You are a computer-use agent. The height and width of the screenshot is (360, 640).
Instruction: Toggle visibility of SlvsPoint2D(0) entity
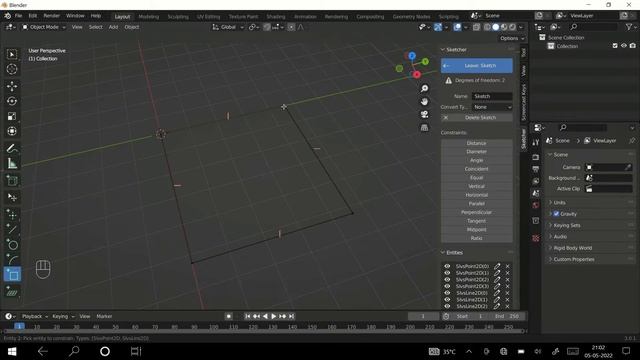pos(447,266)
